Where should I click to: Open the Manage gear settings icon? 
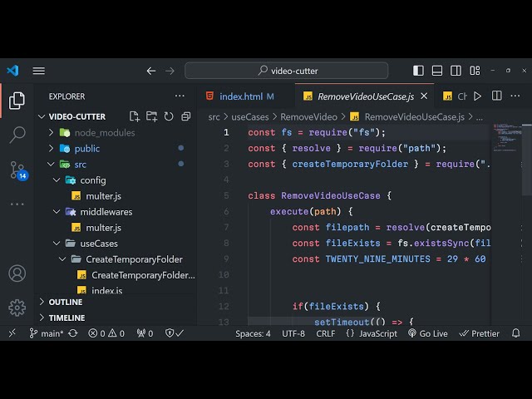pos(17,308)
